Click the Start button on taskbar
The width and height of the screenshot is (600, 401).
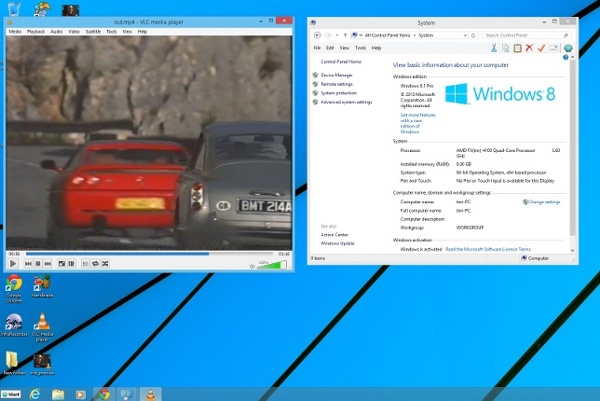tap(11, 394)
